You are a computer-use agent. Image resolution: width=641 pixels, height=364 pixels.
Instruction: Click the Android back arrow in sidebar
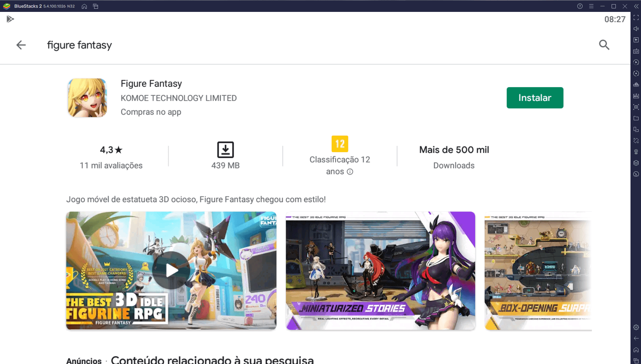point(636,338)
